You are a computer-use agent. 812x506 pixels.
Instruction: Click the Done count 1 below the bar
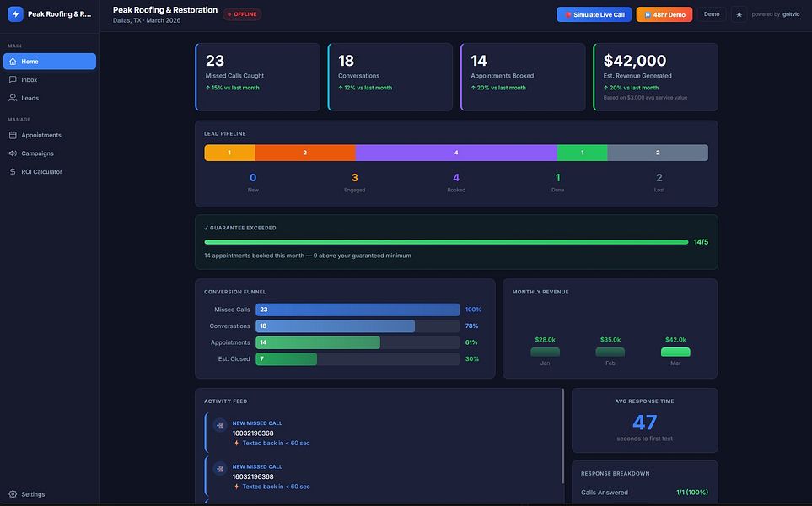point(557,178)
